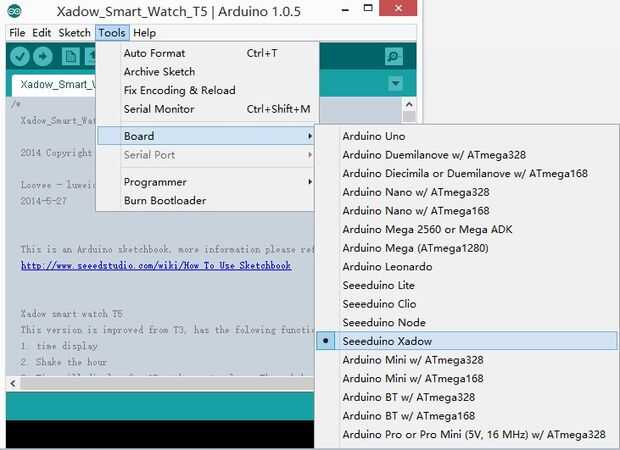Click the '2. Shake the hour' comment line

tap(64, 362)
